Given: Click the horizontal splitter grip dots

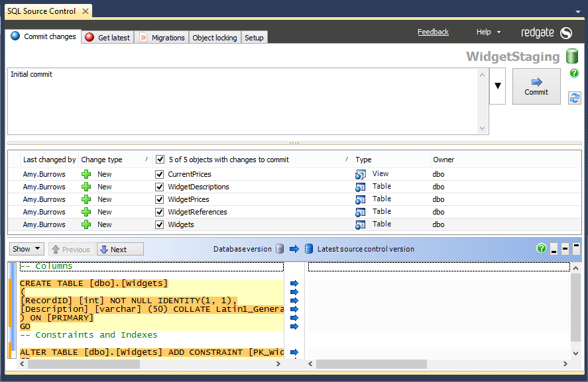Looking at the screenshot, I should click(294, 143).
